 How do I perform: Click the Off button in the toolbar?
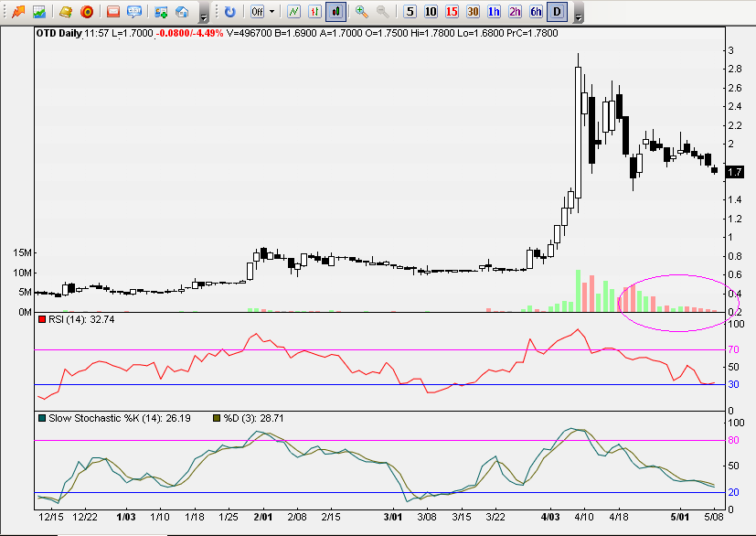[258, 12]
